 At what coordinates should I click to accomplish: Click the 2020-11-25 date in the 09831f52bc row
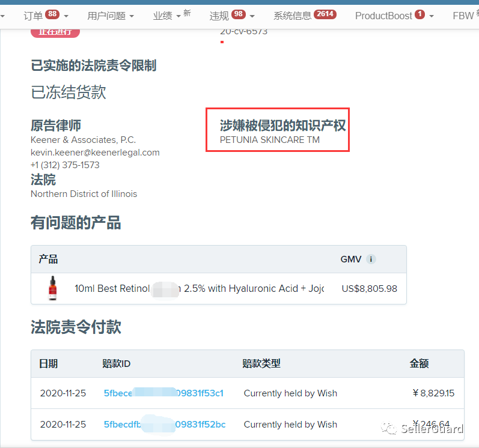click(x=63, y=425)
